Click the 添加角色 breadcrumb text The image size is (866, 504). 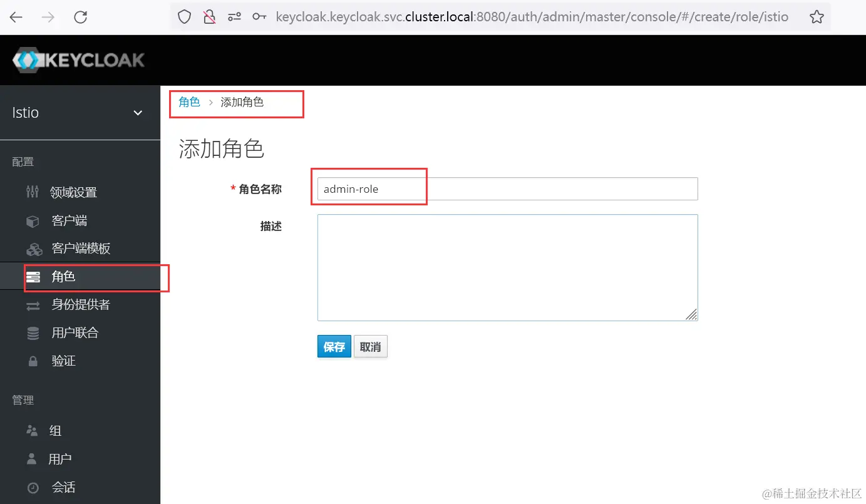click(242, 102)
